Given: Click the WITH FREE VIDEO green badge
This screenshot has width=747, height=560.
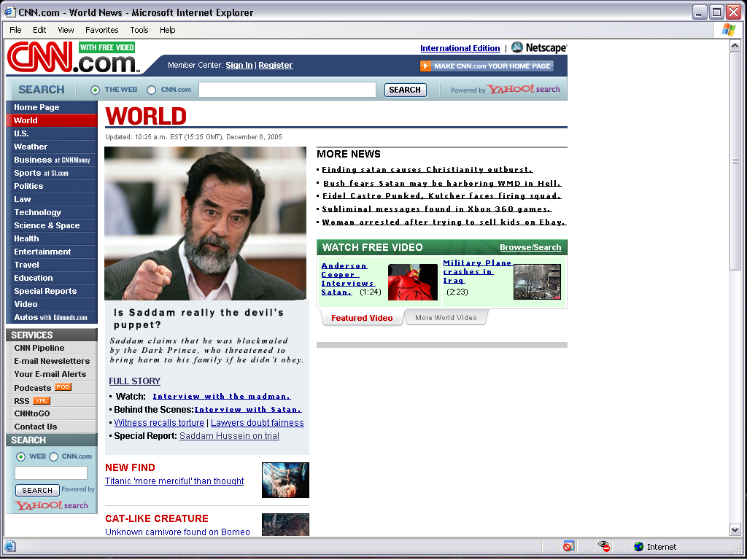Looking at the screenshot, I should coord(107,47).
